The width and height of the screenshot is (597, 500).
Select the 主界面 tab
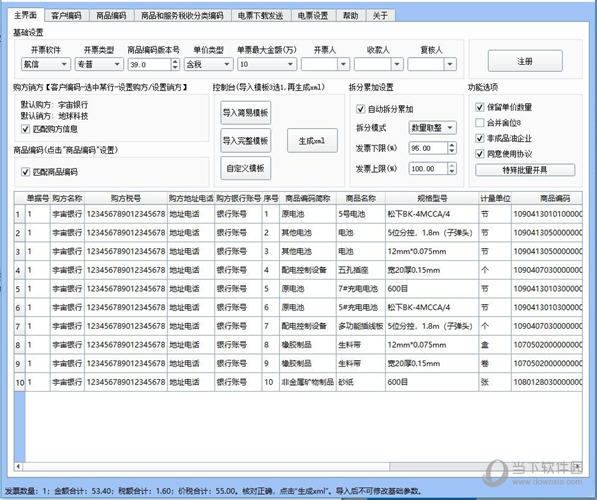coord(26,15)
